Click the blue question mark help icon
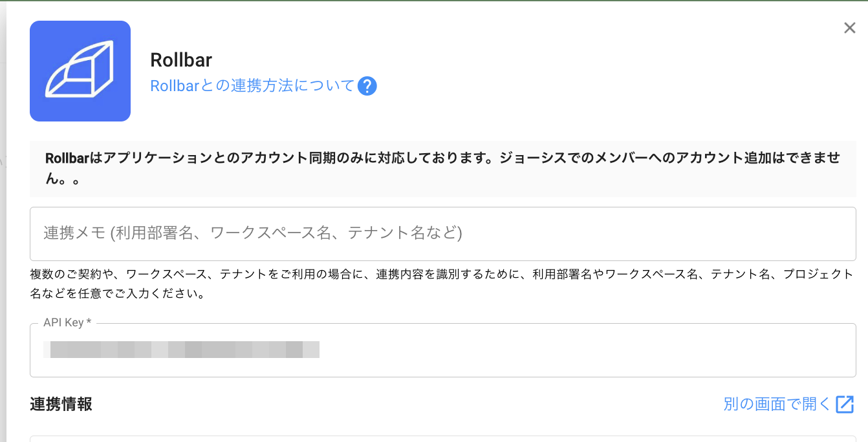The height and width of the screenshot is (442, 868). click(367, 86)
